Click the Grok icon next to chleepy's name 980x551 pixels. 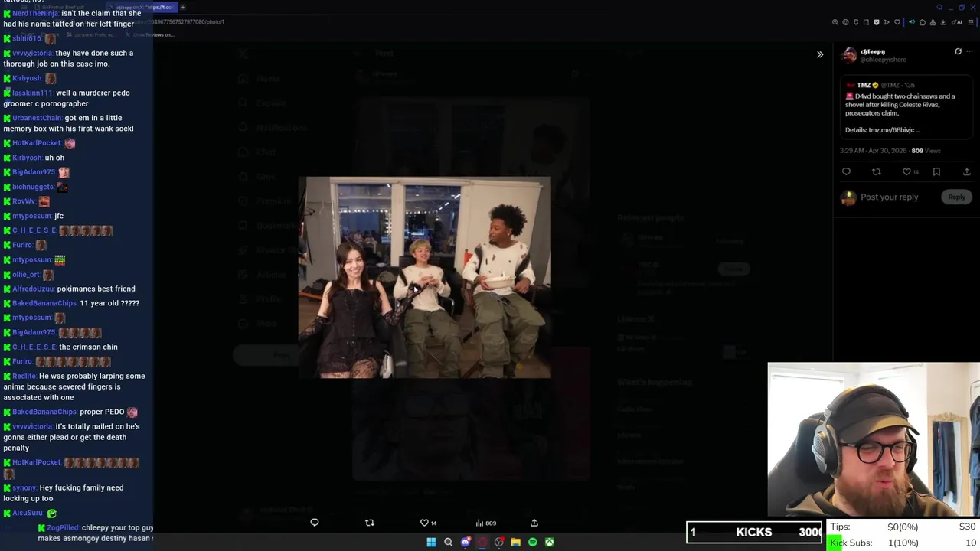tap(958, 51)
